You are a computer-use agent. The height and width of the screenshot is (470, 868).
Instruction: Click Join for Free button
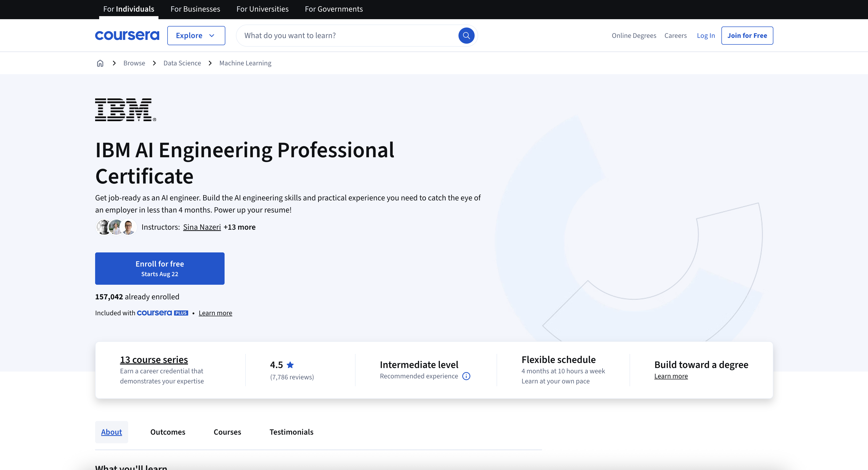click(747, 35)
